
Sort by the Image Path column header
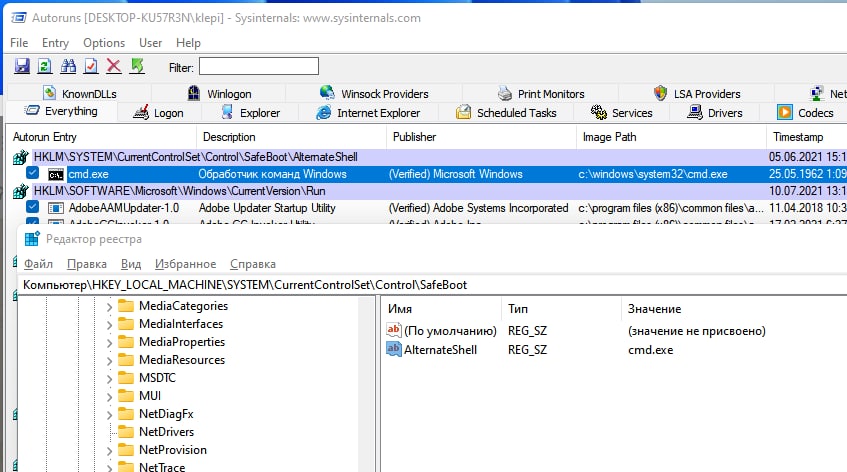pos(671,137)
